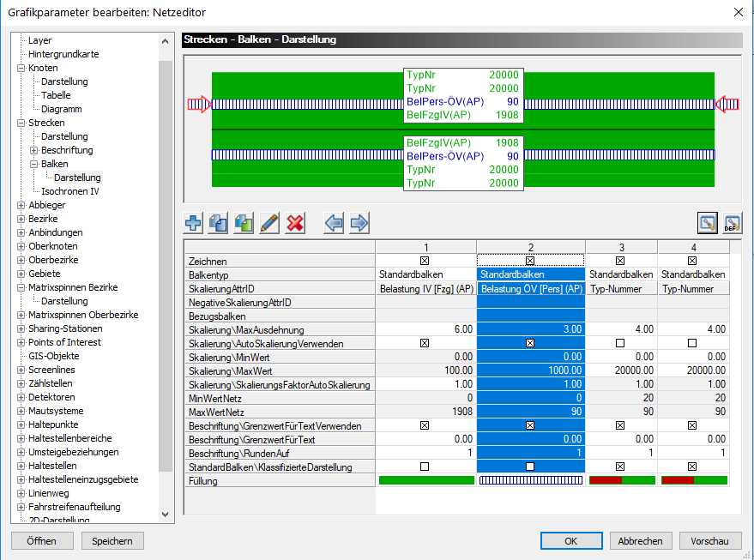This screenshot has width=754, height=560.
Task: Click the green Füllung swatch in column 1
Action: (425, 480)
